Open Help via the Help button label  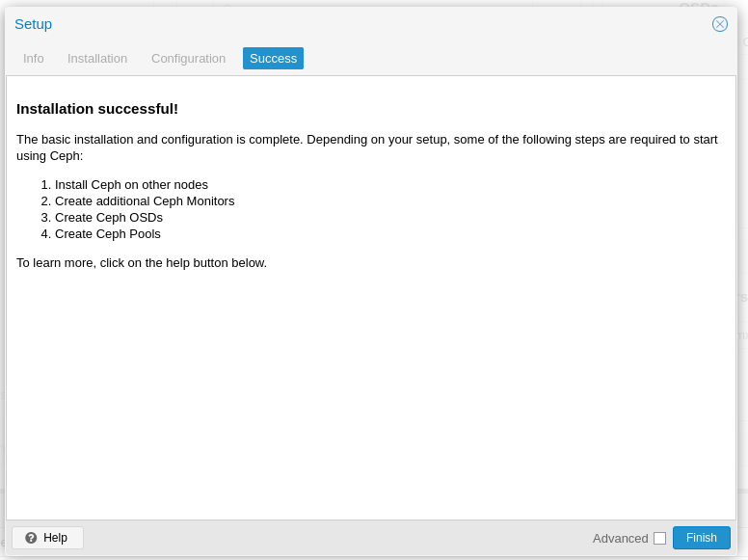[55, 538]
